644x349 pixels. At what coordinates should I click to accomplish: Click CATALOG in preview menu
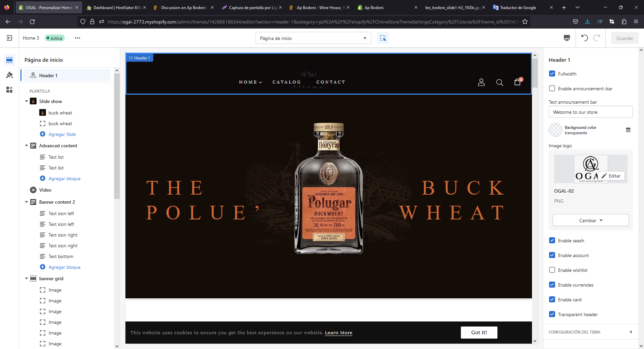pos(287,82)
